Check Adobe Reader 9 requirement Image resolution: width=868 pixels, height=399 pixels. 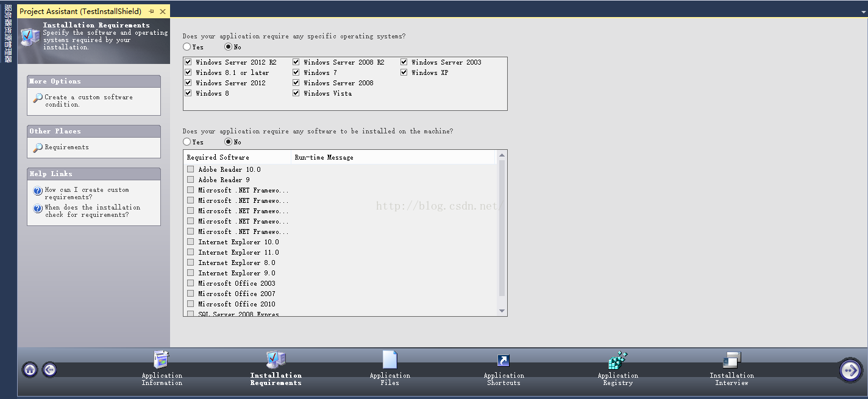[191, 180]
